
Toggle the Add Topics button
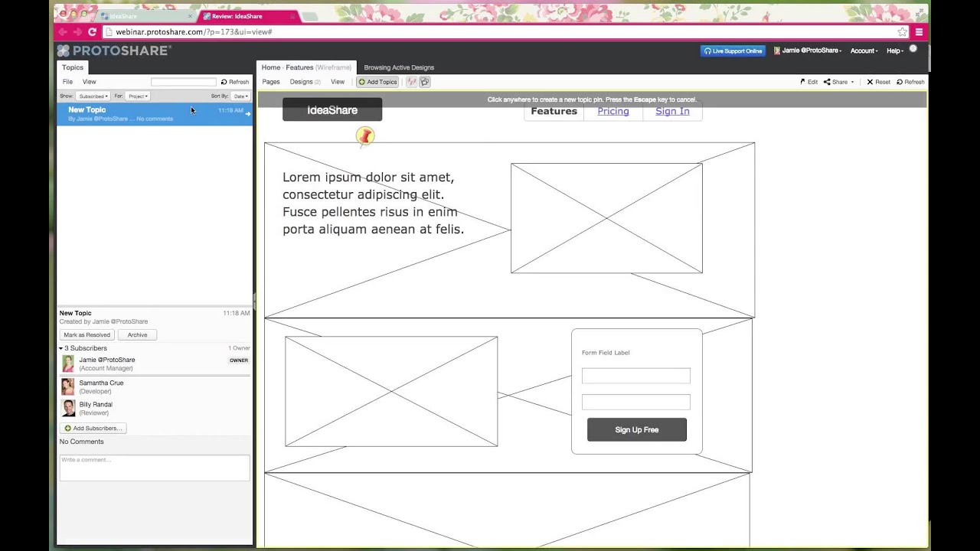coord(377,82)
